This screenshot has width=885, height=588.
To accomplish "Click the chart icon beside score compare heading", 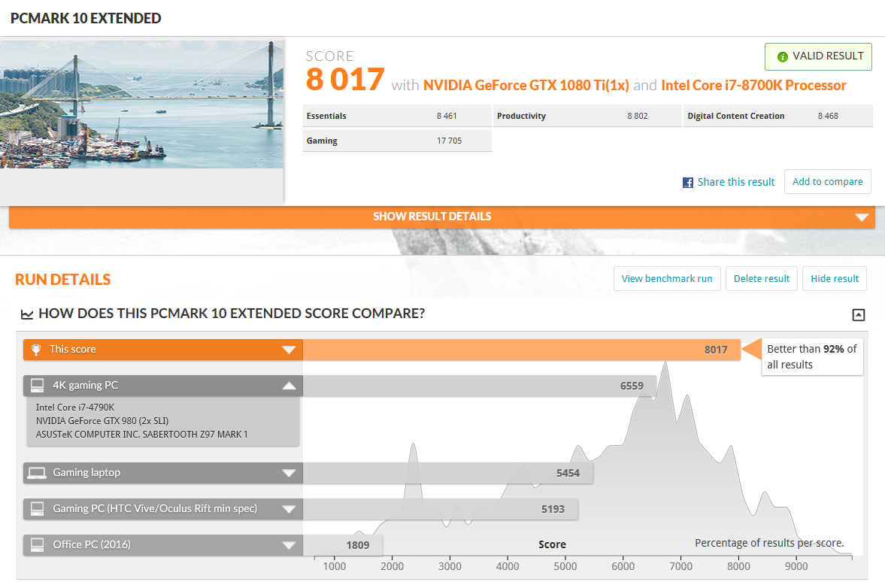I will (x=26, y=314).
